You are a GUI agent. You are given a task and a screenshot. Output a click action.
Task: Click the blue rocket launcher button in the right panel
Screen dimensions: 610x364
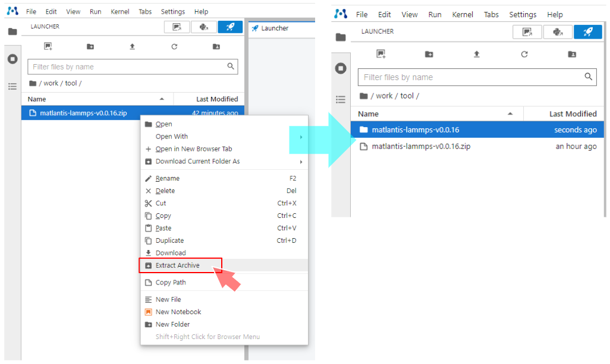587,32
